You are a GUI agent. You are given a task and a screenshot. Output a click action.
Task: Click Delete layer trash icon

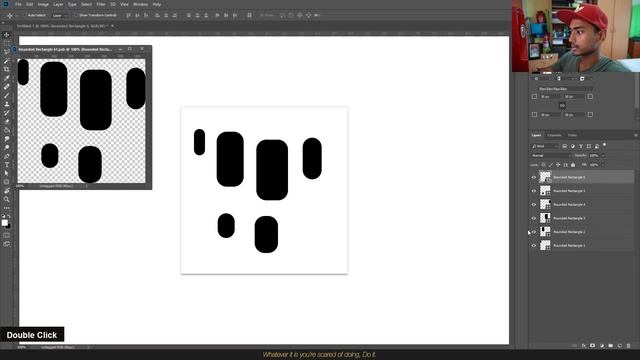(628, 346)
